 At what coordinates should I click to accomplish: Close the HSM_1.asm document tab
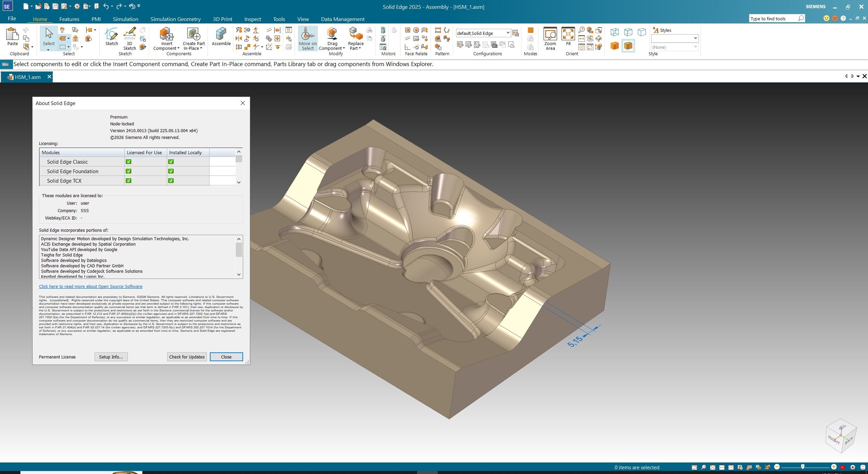pos(49,77)
